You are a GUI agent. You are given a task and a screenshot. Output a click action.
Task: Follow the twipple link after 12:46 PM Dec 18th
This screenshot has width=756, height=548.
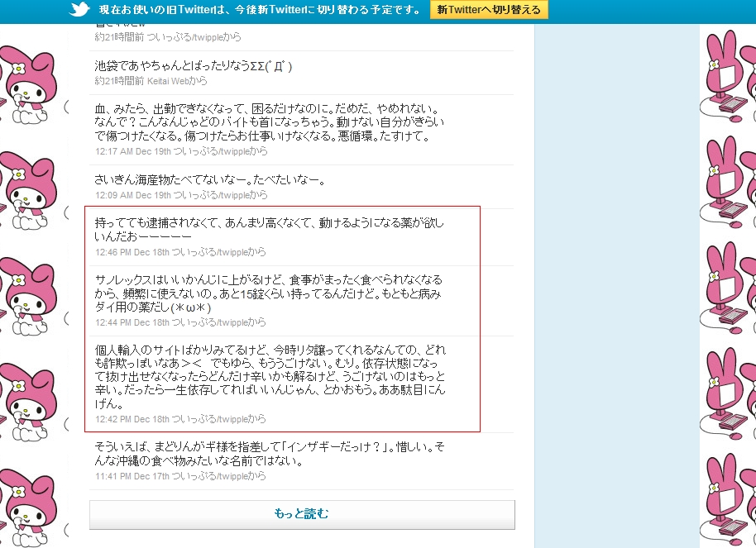(210, 252)
